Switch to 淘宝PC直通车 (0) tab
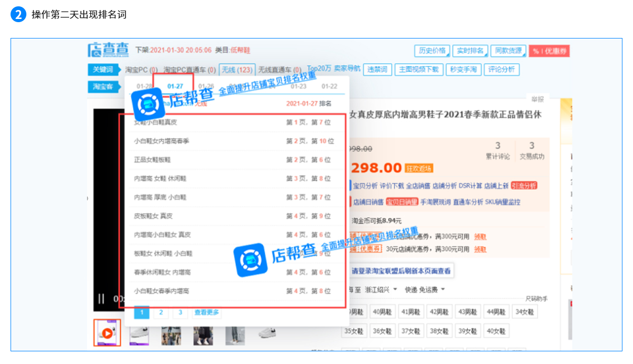 [189, 70]
